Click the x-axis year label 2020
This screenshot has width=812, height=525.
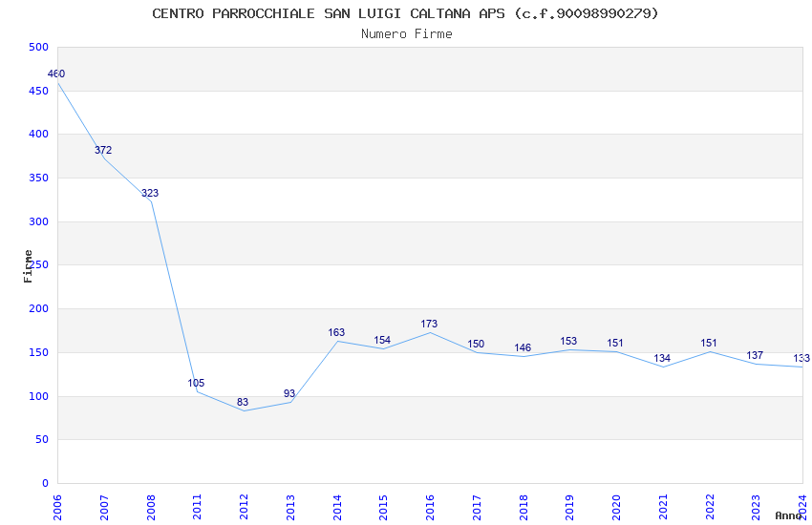pyautogui.click(x=616, y=507)
